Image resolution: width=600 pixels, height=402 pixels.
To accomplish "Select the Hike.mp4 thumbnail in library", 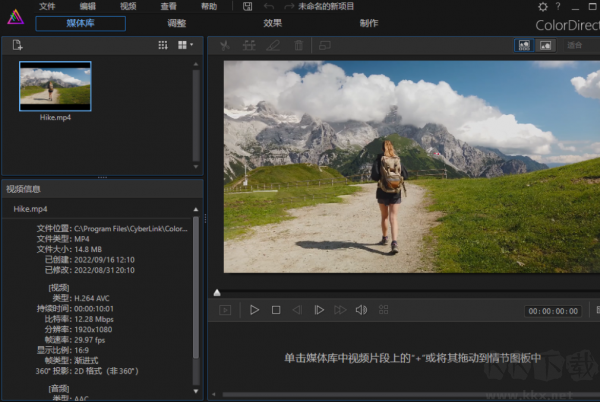I will [55, 86].
